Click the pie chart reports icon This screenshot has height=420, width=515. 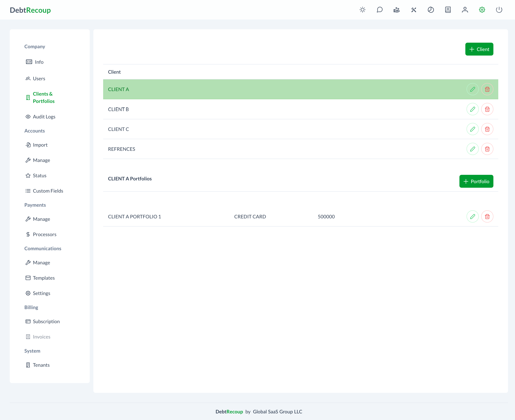(x=431, y=10)
